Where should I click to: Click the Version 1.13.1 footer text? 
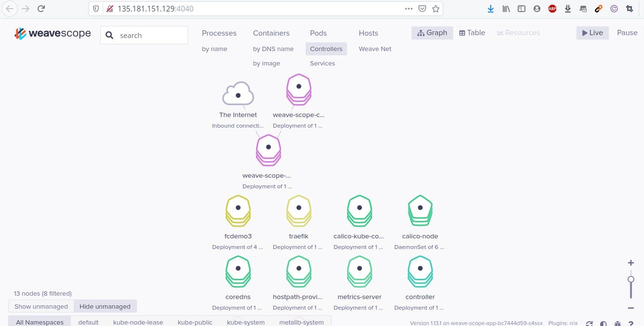click(x=476, y=323)
